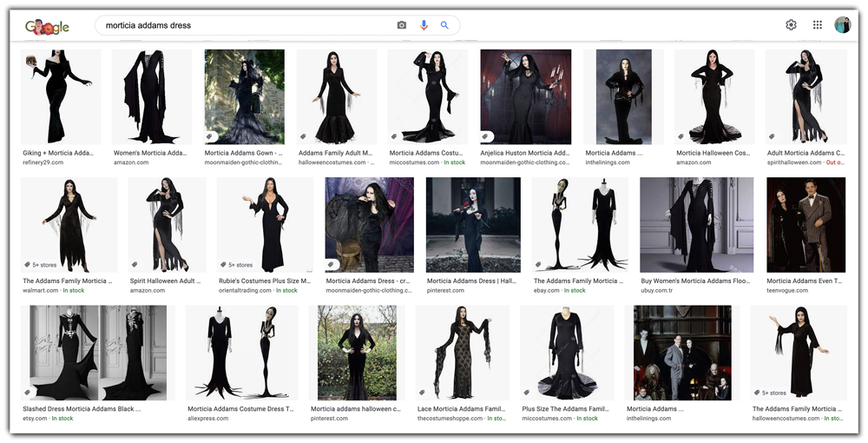Click the voice search microphone icon
This screenshot has height=443, width=868.
pos(424,25)
